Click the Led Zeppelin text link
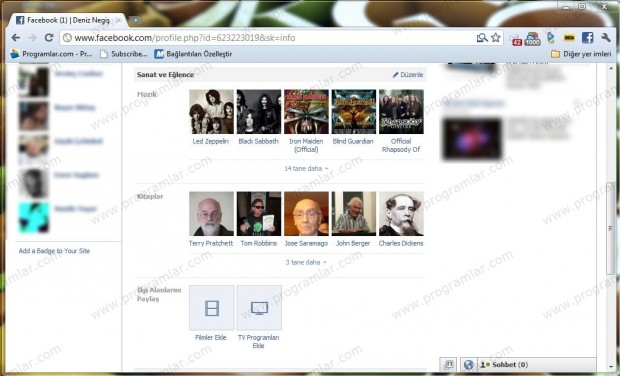Image resolution: width=620 pixels, height=376 pixels. point(211,141)
